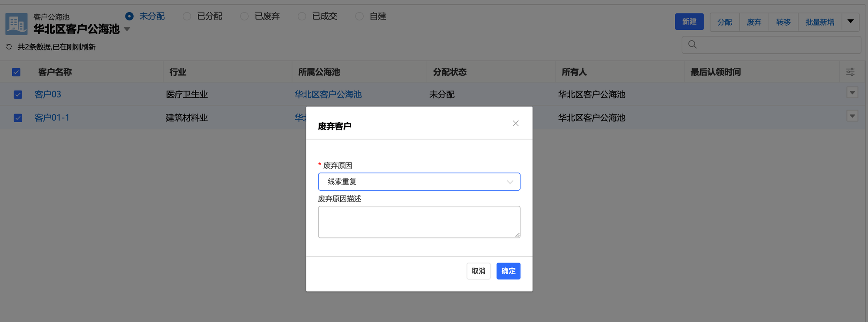
Task: Open the 客户03 customer link
Action: click(x=48, y=94)
